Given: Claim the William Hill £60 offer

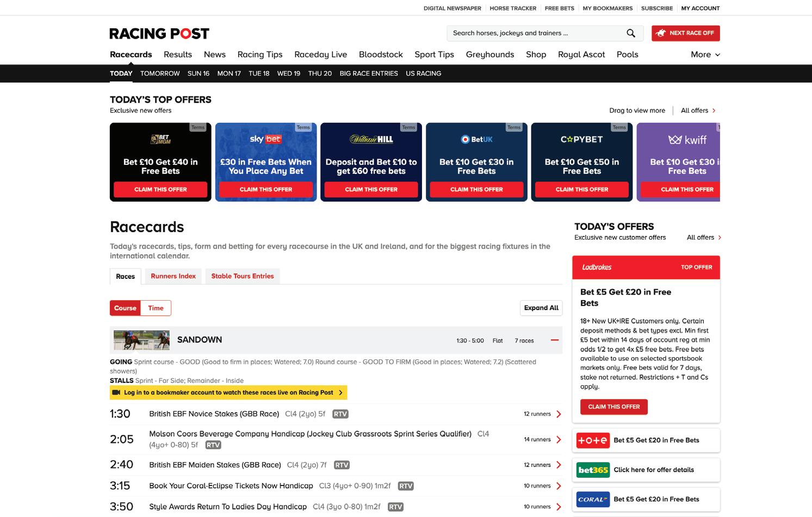Looking at the screenshot, I should [x=371, y=190].
